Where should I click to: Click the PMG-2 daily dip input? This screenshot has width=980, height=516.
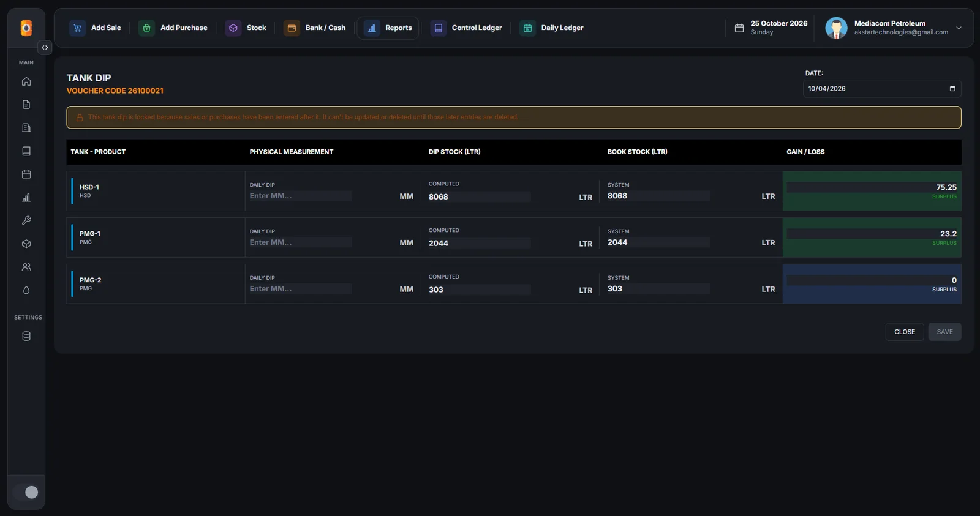tap(300, 289)
